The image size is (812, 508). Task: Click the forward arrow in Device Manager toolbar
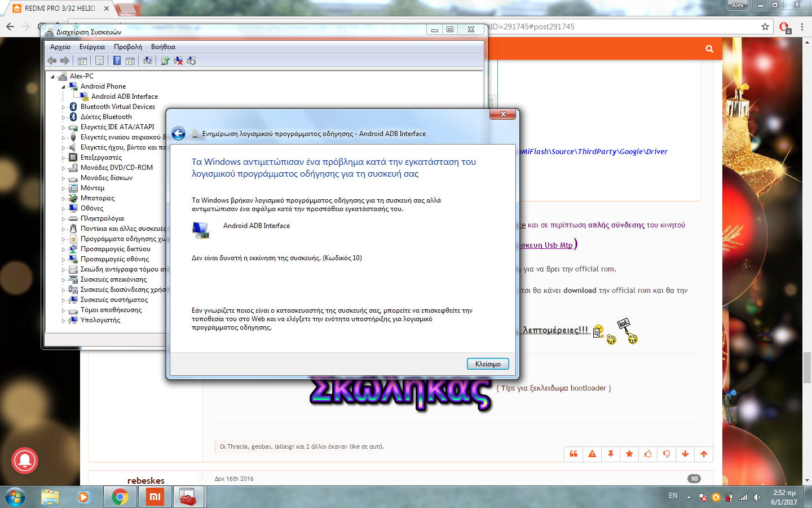[65, 60]
